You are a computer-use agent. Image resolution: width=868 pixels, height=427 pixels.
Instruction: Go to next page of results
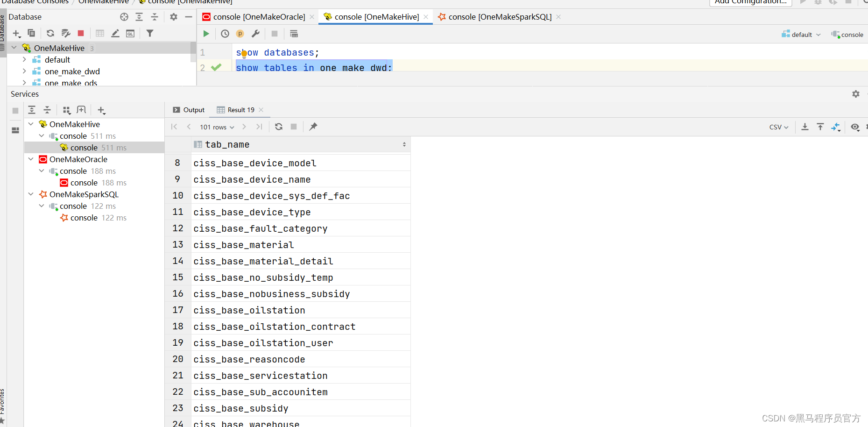click(x=244, y=127)
